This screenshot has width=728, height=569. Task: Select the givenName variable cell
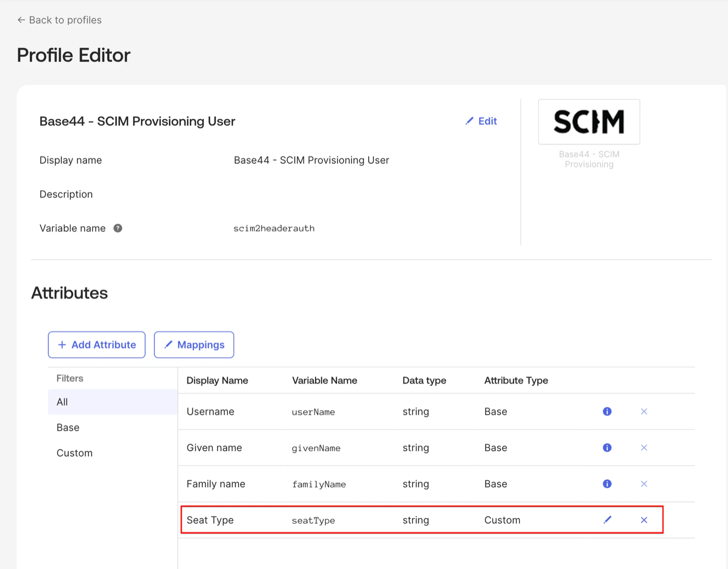(x=316, y=448)
